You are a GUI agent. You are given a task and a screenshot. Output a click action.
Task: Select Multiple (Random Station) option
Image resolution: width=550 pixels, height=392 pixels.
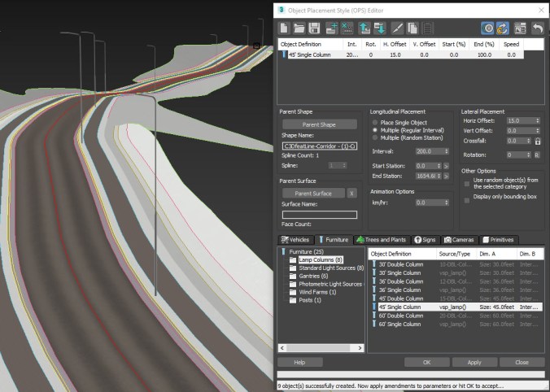point(374,138)
